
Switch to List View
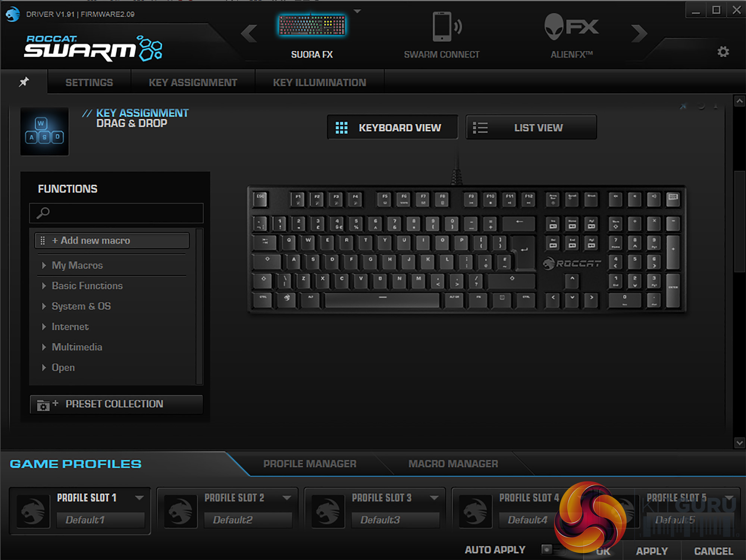point(531,128)
